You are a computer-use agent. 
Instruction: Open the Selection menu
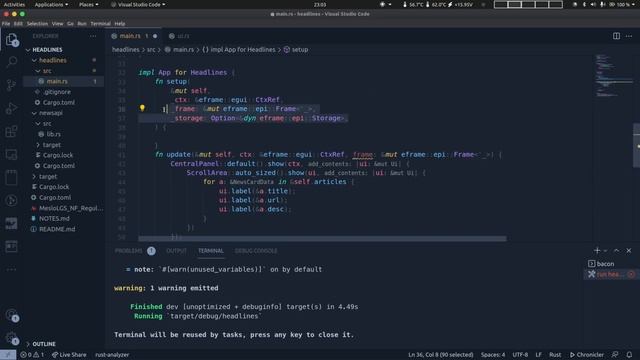point(37,24)
